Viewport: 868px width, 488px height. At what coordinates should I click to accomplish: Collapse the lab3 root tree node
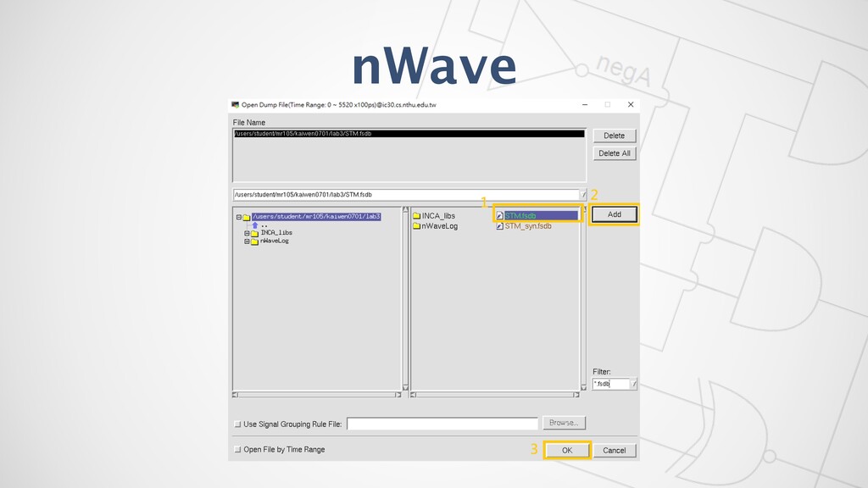tap(238, 217)
